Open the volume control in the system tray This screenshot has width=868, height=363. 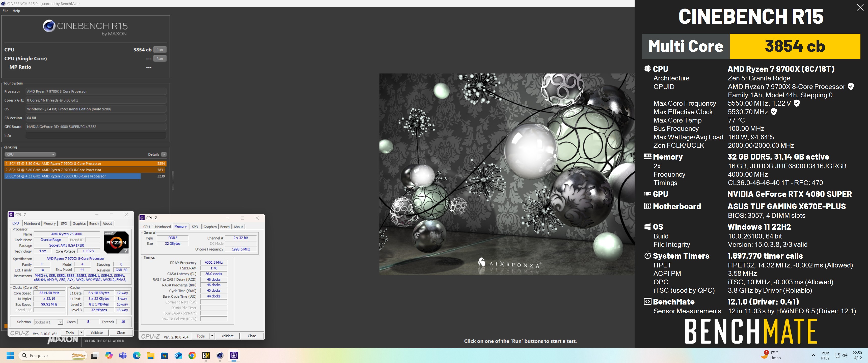coord(845,355)
